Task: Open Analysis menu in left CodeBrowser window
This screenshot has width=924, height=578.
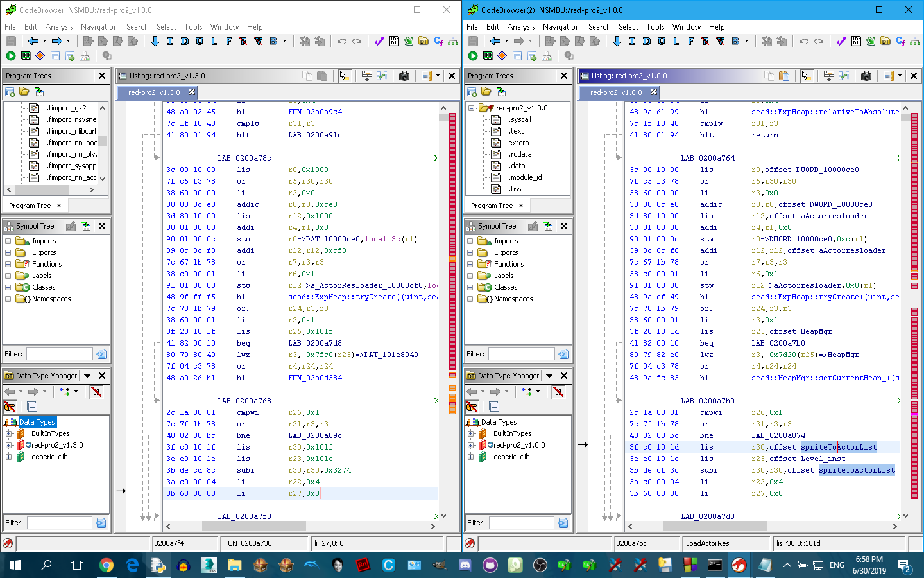Action: coord(59,27)
